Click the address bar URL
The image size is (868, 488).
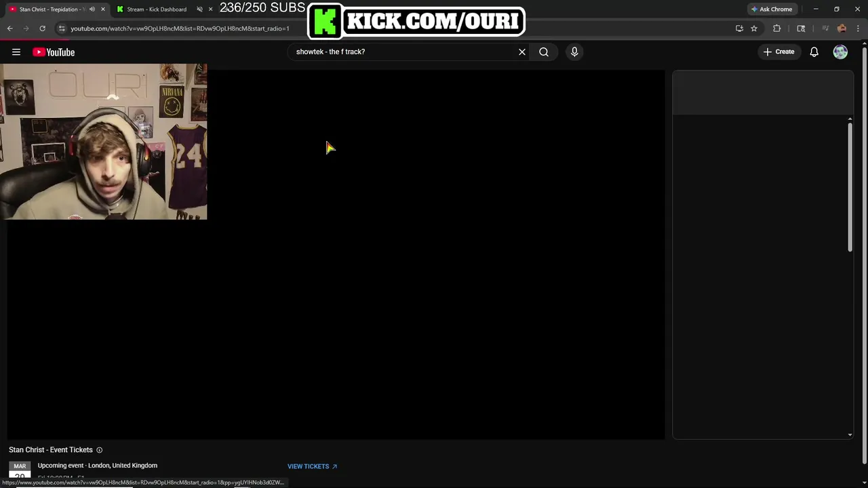180,28
